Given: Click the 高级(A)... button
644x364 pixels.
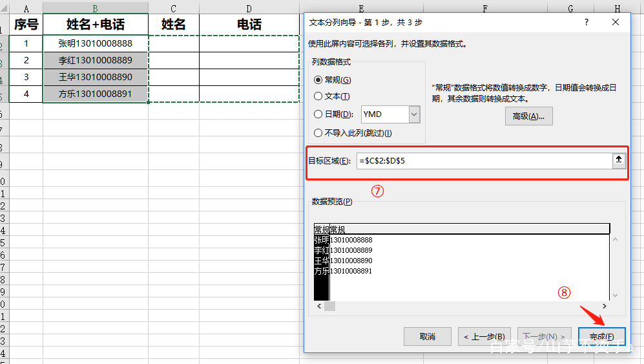Looking at the screenshot, I should click(x=528, y=116).
